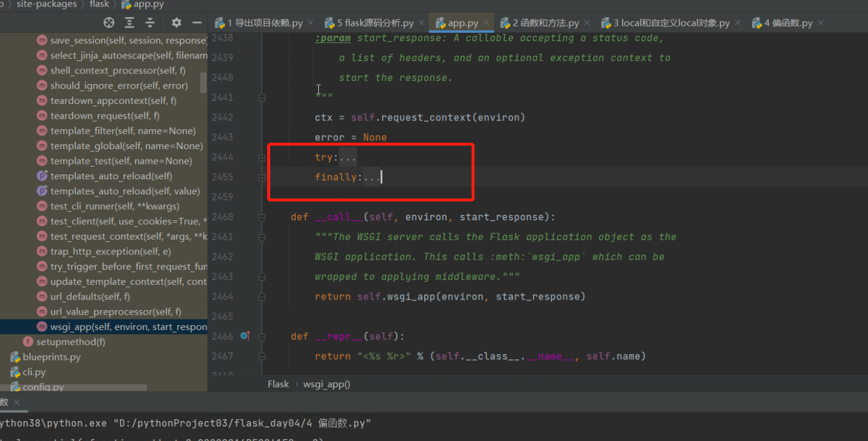Expand the folded try block on line 2444

pyautogui.click(x=262, y=157)
